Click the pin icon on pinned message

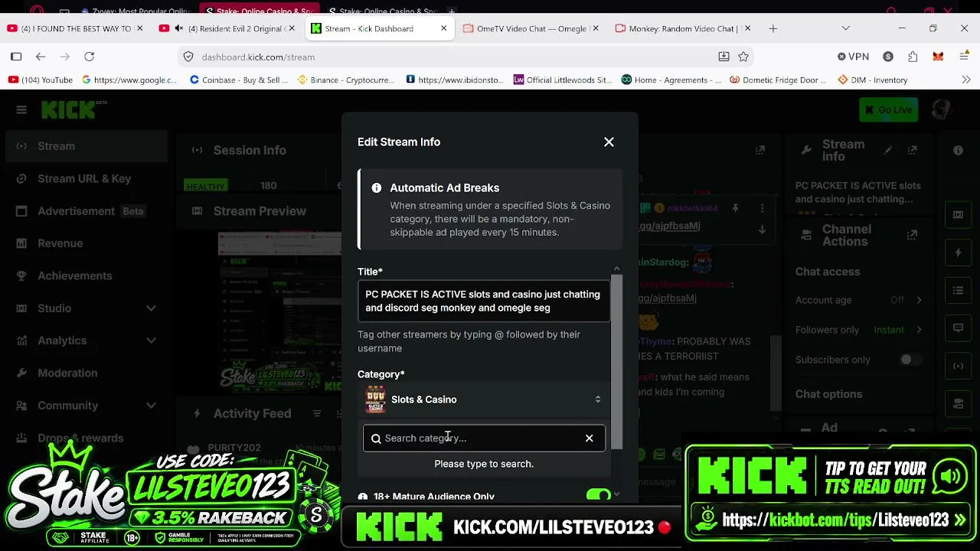click(735, 208)
